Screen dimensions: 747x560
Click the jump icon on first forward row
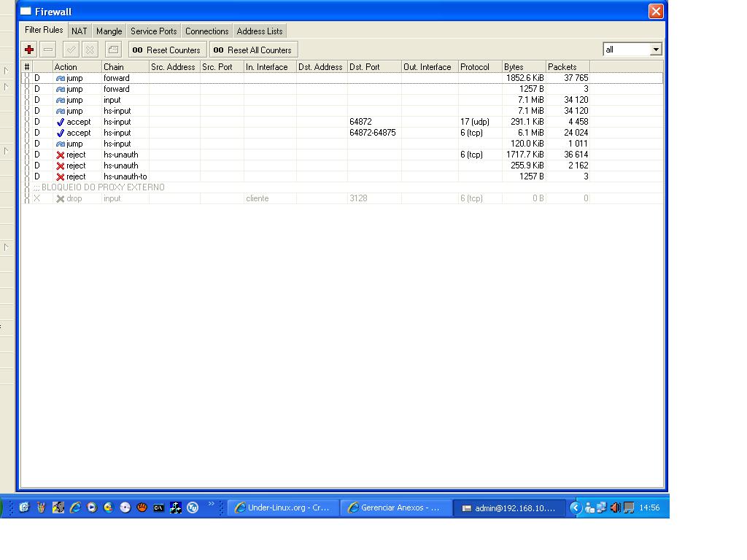pyautogui.click(x=61, y=78)
